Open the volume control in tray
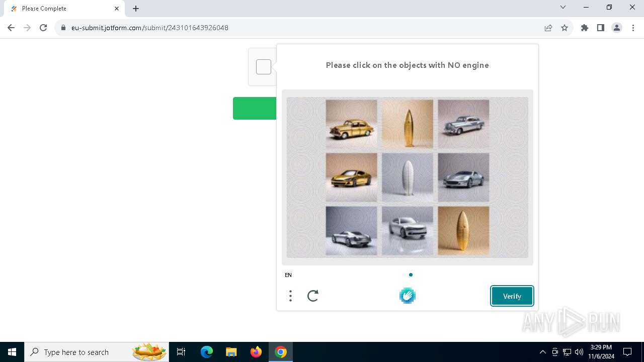 pyautogui.click(x=579, y=352)
